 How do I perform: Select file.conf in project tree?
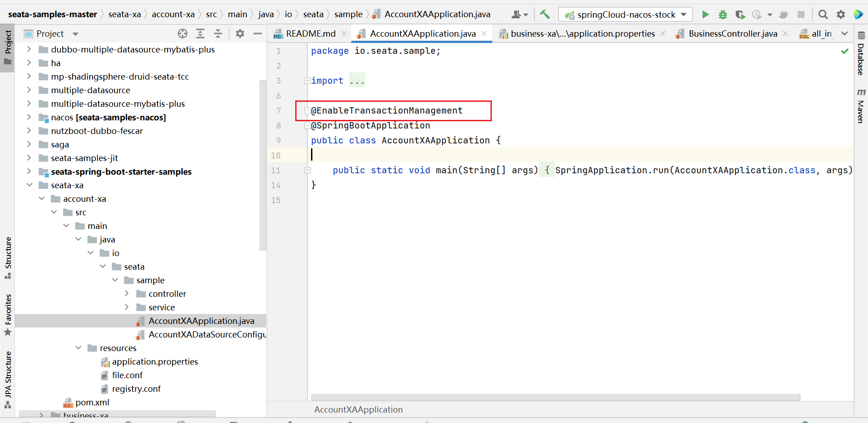tap(127, 375)
